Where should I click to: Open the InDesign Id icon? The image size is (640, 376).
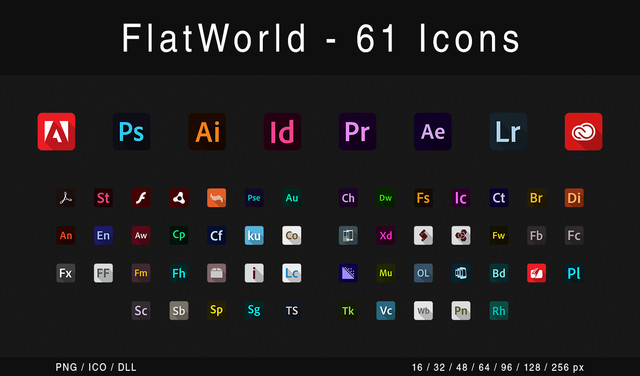click(282, 131)
